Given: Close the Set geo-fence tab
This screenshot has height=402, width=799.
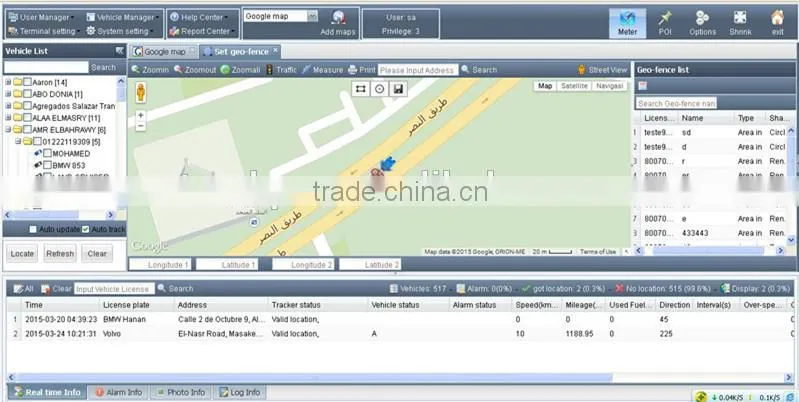Looking at the screenshot, I should click(x=275, y=50).
